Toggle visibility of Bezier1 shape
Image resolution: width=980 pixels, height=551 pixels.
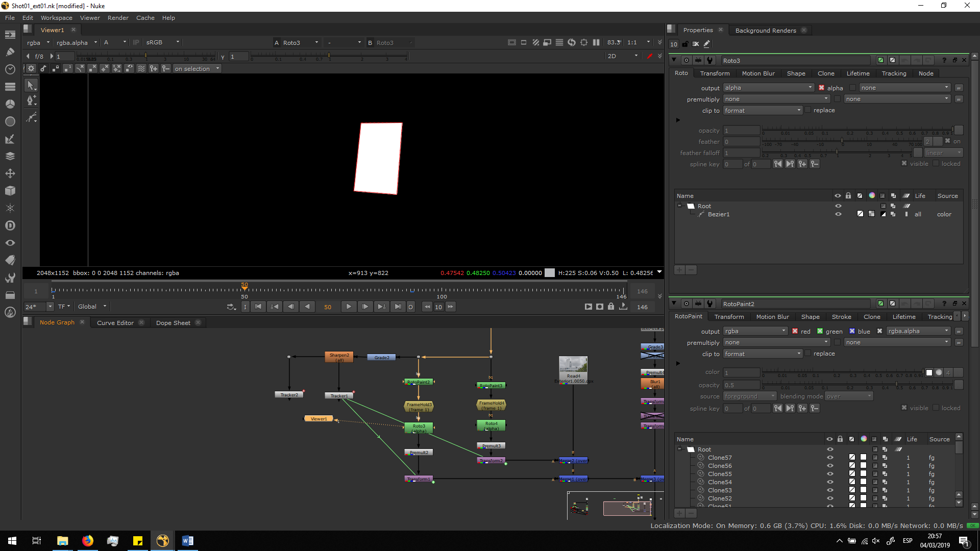tap(838, 214)
